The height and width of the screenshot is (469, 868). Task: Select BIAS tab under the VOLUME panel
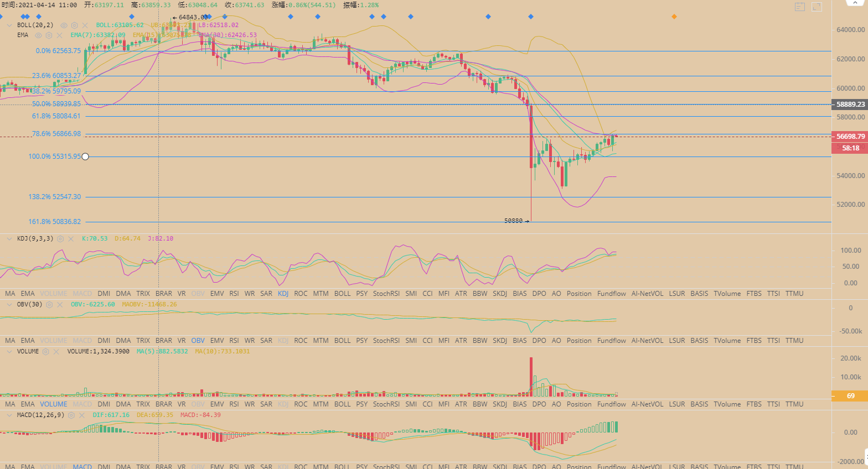520,404
